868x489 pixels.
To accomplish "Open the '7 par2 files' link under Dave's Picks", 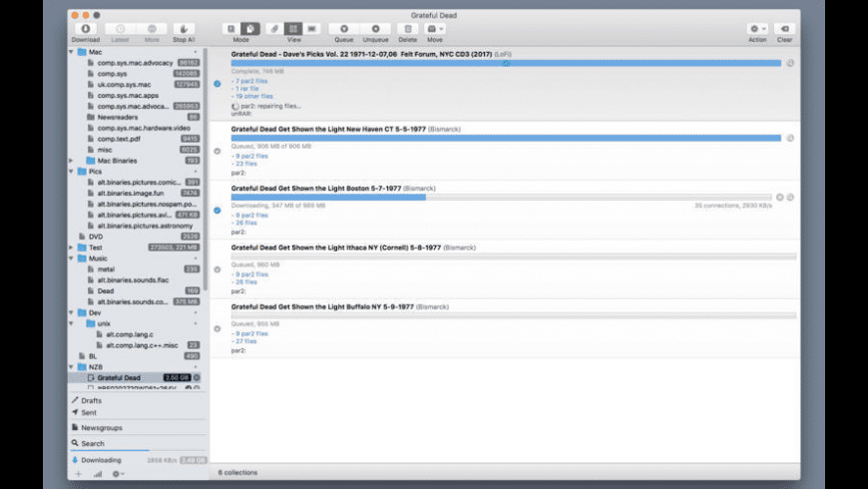I will click(x=249, y=81).
